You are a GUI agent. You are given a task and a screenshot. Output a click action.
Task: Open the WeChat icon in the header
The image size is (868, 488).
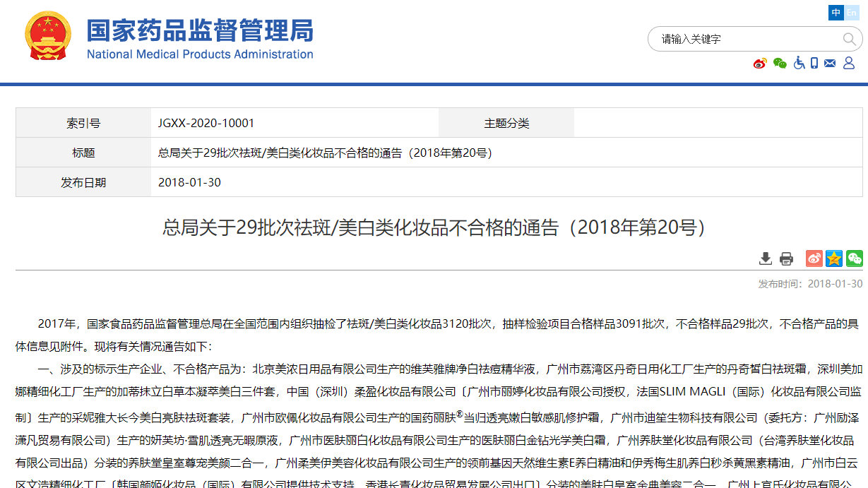click(780, 63)
